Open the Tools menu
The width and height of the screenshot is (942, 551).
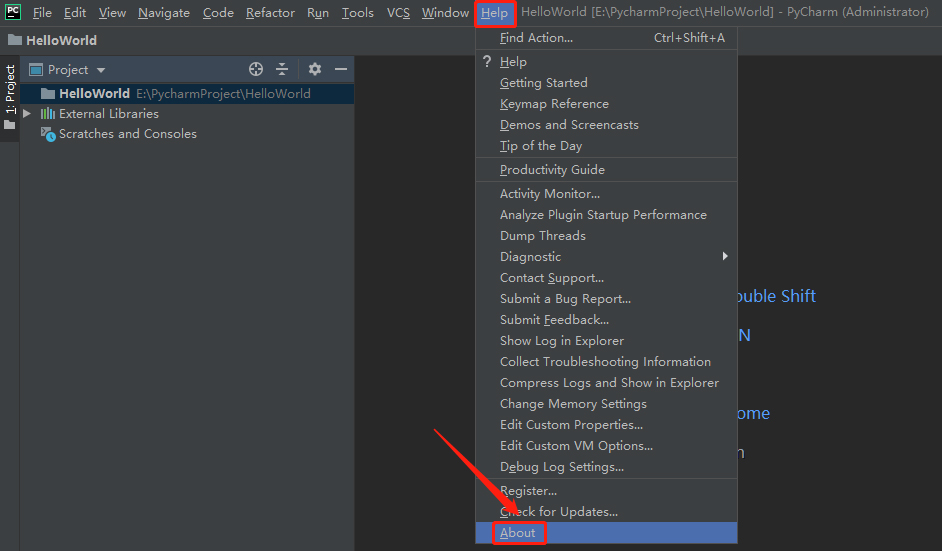click(x=358, y=13)
